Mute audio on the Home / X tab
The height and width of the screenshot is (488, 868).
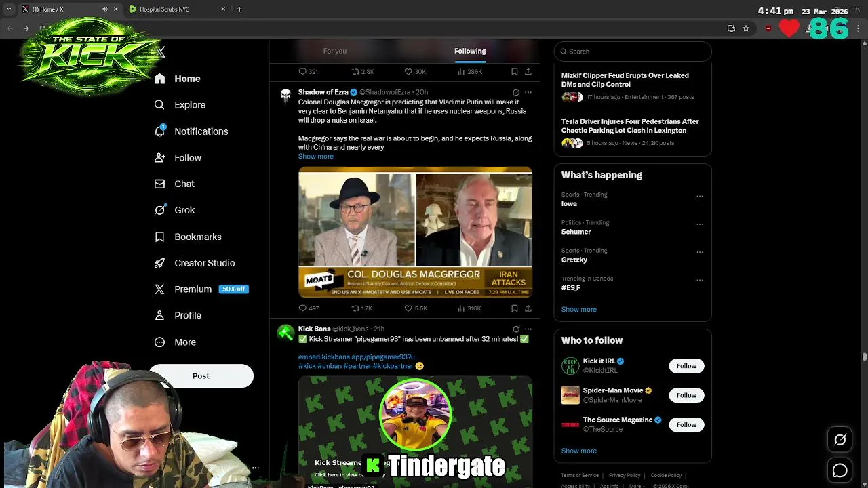(x=104, y=9)
